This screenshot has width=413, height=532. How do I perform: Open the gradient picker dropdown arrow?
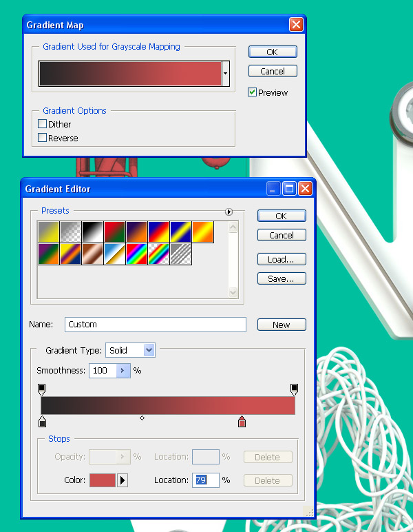[226, 74]
